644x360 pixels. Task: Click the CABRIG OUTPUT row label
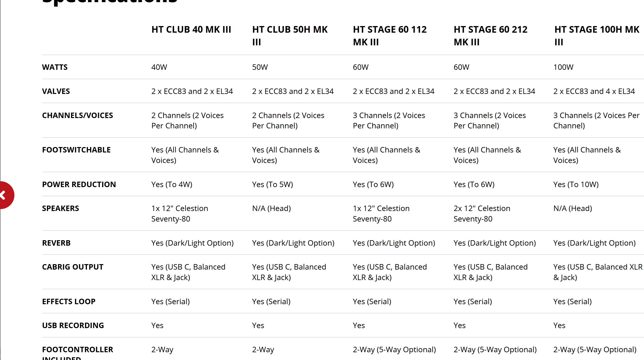[73, 267]
